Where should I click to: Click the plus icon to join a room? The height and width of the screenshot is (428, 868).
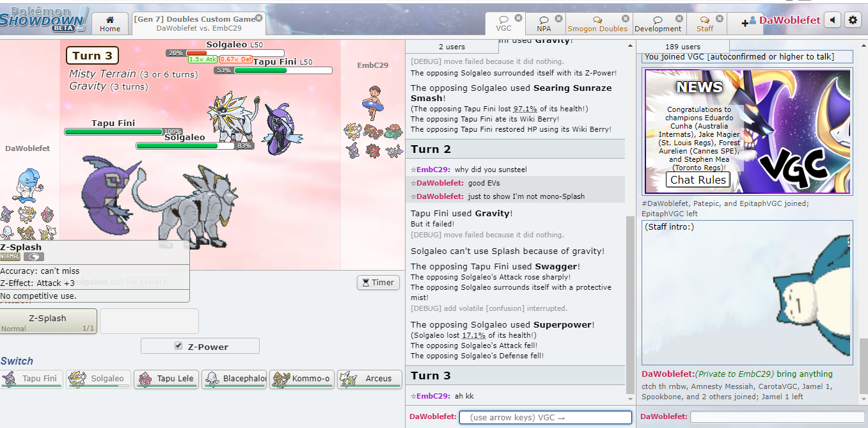click(x=745, y=23)
